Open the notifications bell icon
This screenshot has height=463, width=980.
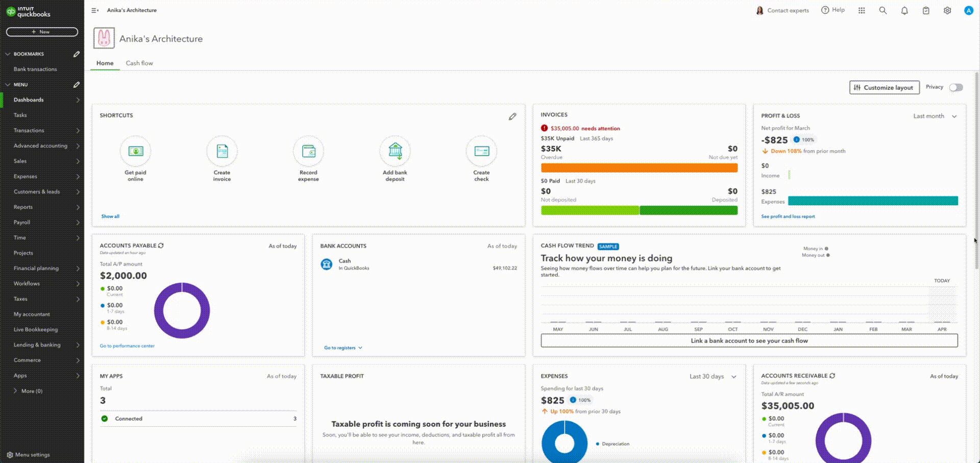click(904, 11)
